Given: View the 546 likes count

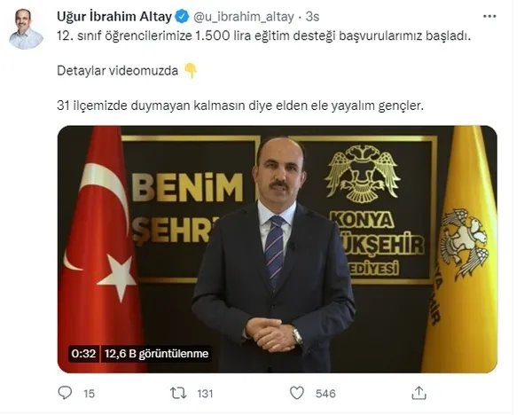Looking at the screenshot, I should [x=325, y=394].
